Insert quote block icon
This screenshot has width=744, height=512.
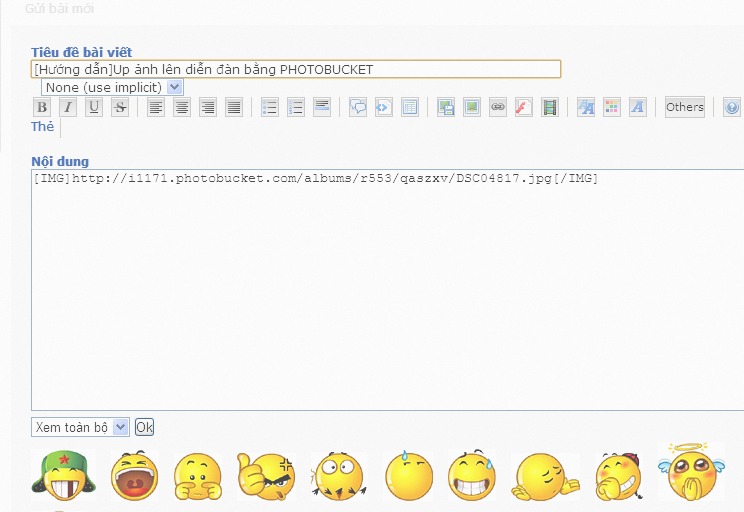[358, 108]
